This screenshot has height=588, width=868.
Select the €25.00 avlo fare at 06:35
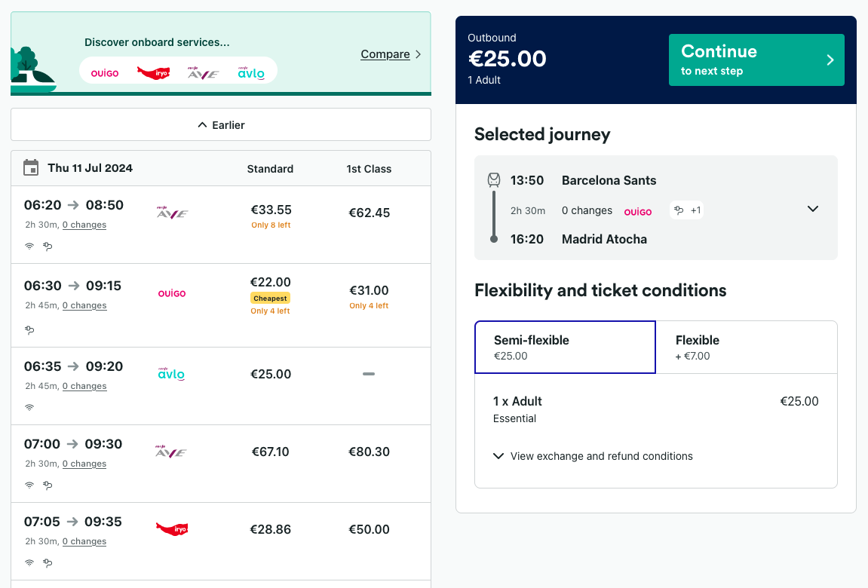pos(270,374)
